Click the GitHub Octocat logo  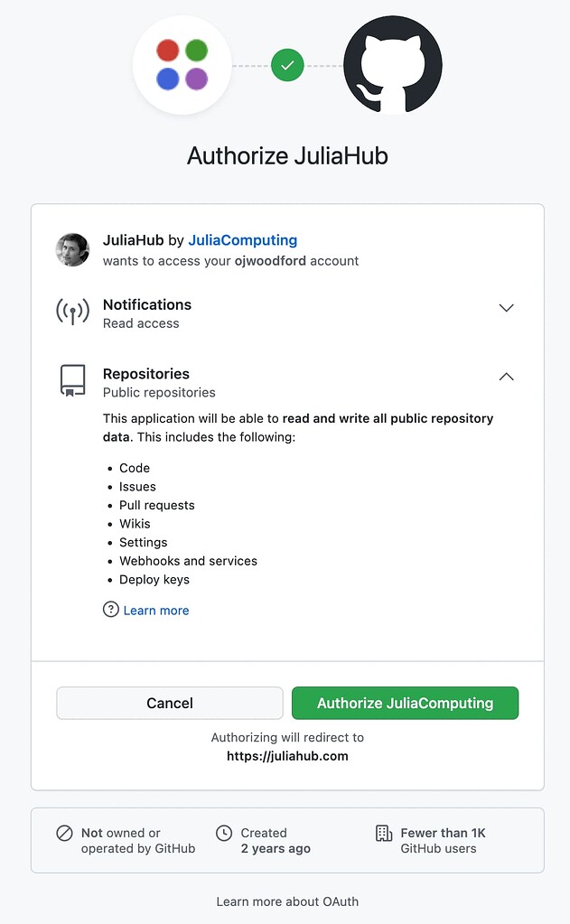[x=392, y=65]
